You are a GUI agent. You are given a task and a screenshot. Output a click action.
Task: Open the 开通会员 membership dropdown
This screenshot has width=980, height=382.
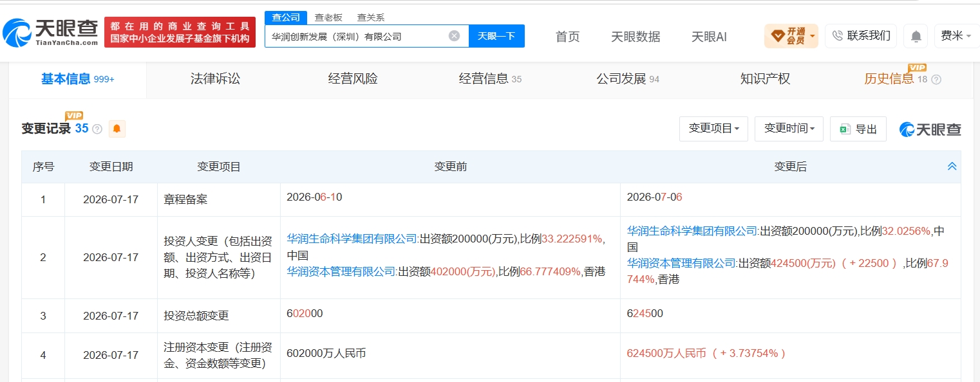(791, 36)
